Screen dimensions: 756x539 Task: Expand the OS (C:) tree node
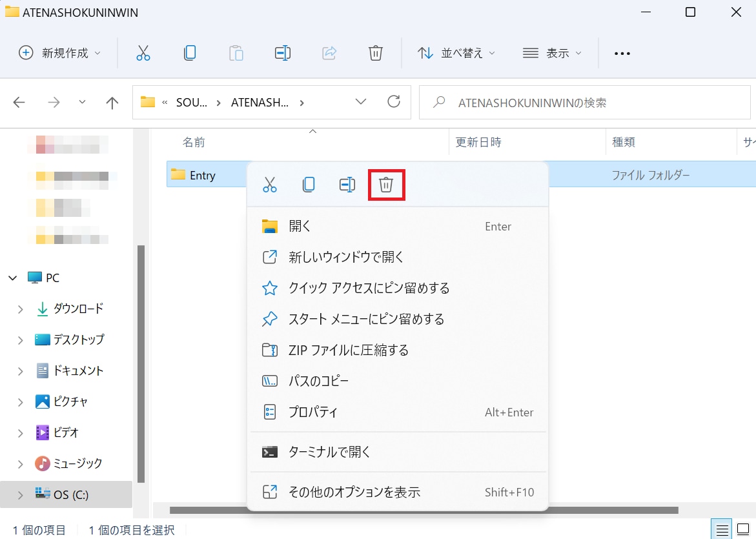20,495
